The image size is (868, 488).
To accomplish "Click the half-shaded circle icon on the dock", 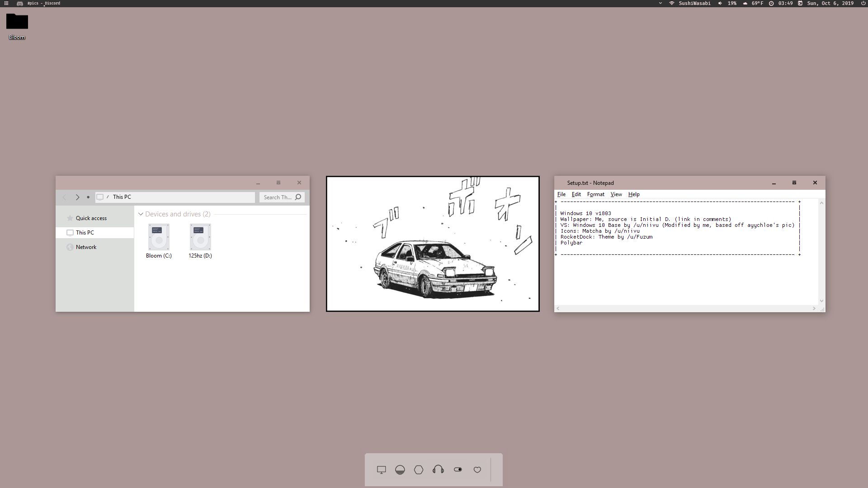I will click(401, 470).
